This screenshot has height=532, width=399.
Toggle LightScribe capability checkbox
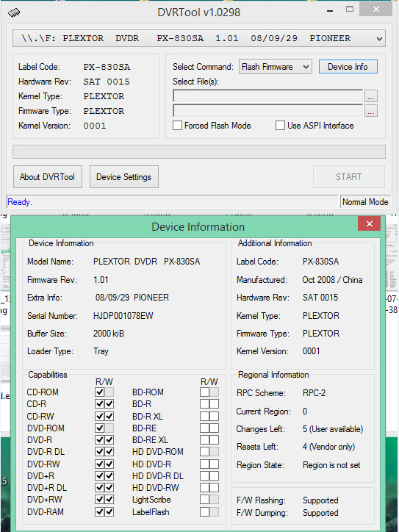204,500
